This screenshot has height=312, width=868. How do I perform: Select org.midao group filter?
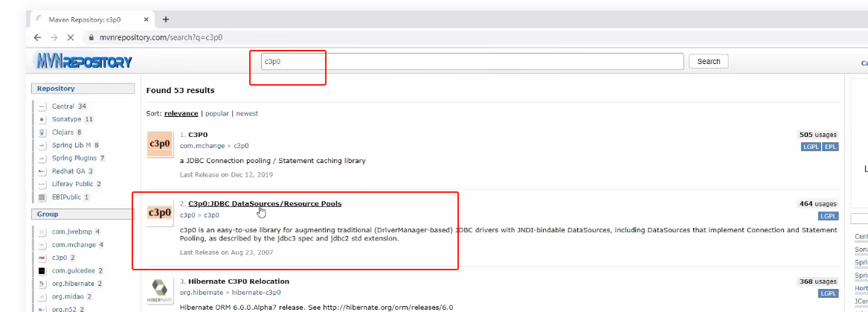[x=68, y=296]
